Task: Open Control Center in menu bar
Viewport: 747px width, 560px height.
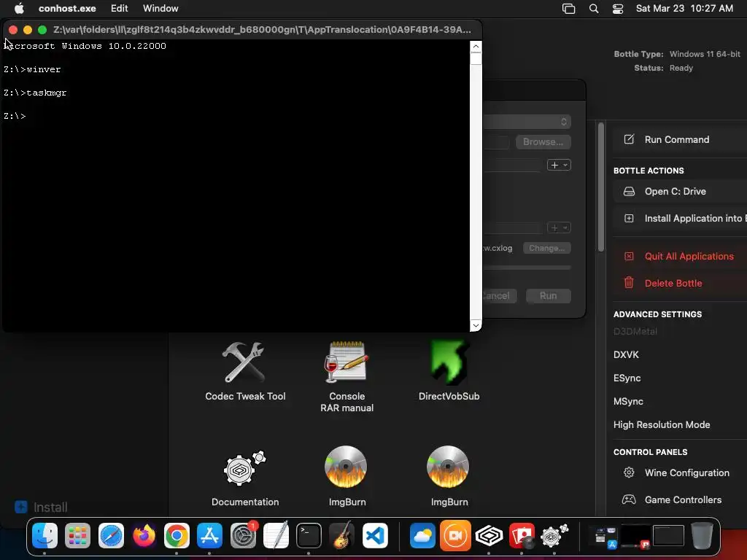Action: pyautogui.click(x=618, y=9)
